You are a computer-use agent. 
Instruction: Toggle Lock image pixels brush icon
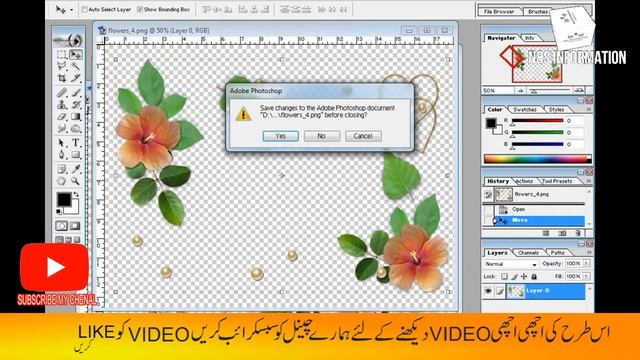pos(514,276)
